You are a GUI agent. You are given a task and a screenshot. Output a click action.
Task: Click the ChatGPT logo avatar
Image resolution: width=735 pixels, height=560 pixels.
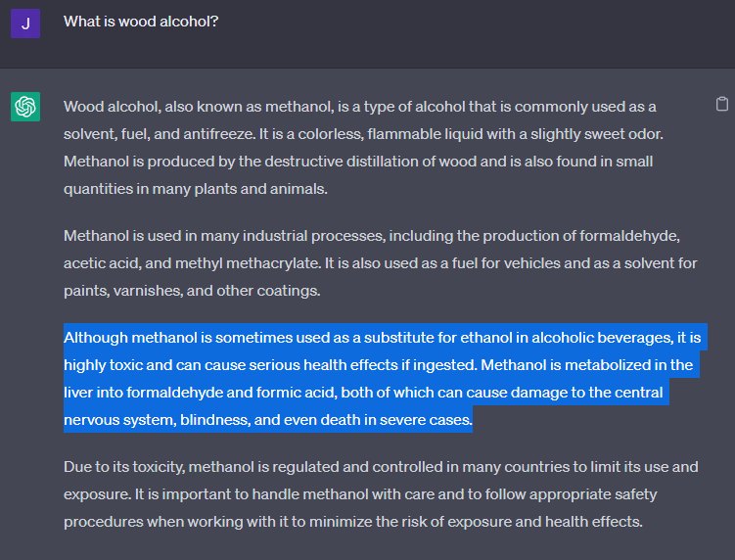coord(25,107)
